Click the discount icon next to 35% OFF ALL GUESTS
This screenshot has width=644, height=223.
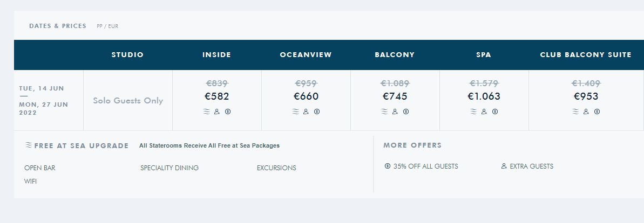387,166
